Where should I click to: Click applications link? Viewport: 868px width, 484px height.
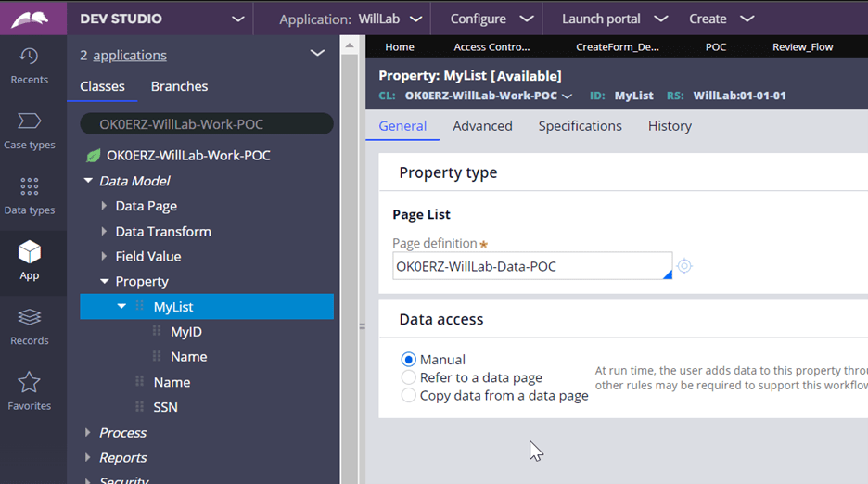[130, 56]
